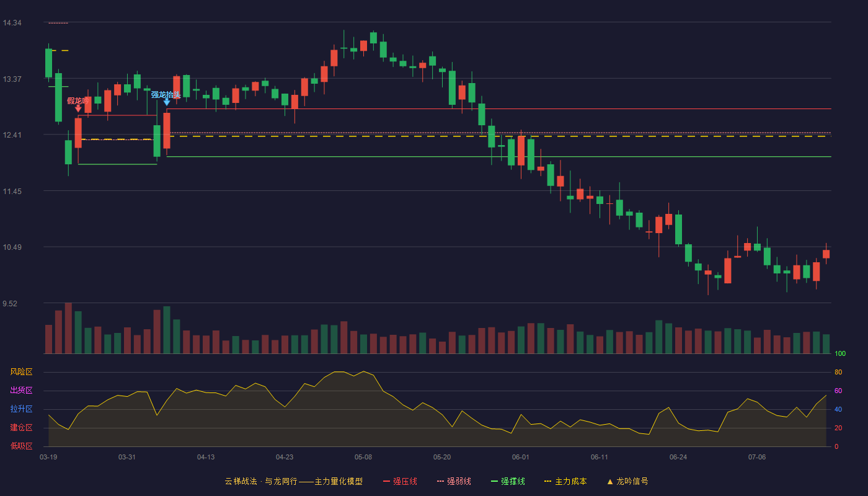Click the 06-24 date label
The height and width of the screenshot is (496, 868).
click(678, 457)
